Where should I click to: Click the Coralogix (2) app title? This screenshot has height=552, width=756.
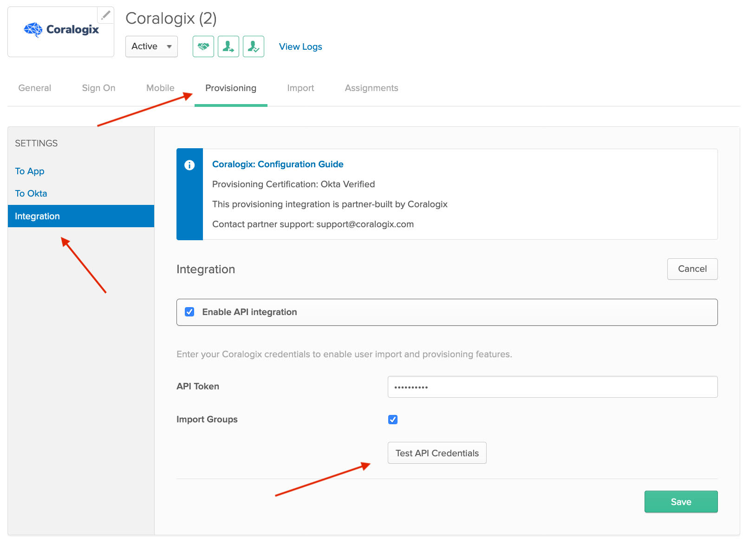pyautogui.click(x=171, y=19)
